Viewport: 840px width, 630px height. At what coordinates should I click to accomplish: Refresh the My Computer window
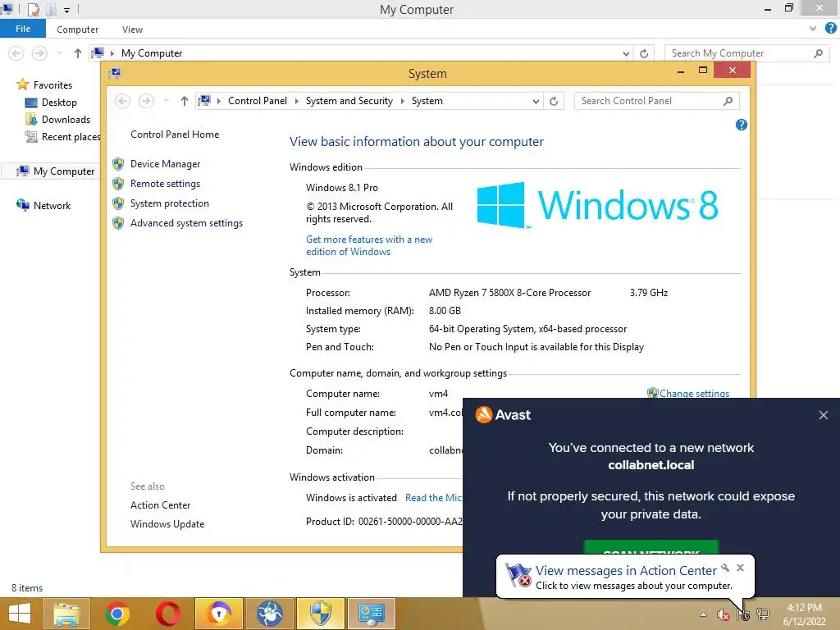(644, 53)
